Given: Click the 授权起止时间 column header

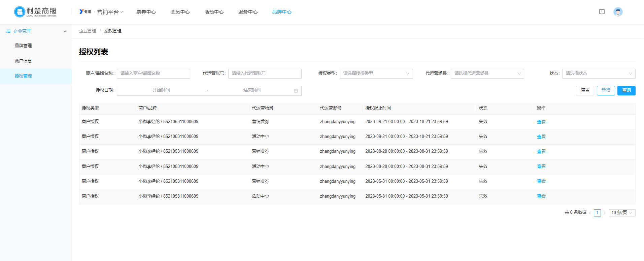Looking at the screenshot, I should [x=378, y=108].
